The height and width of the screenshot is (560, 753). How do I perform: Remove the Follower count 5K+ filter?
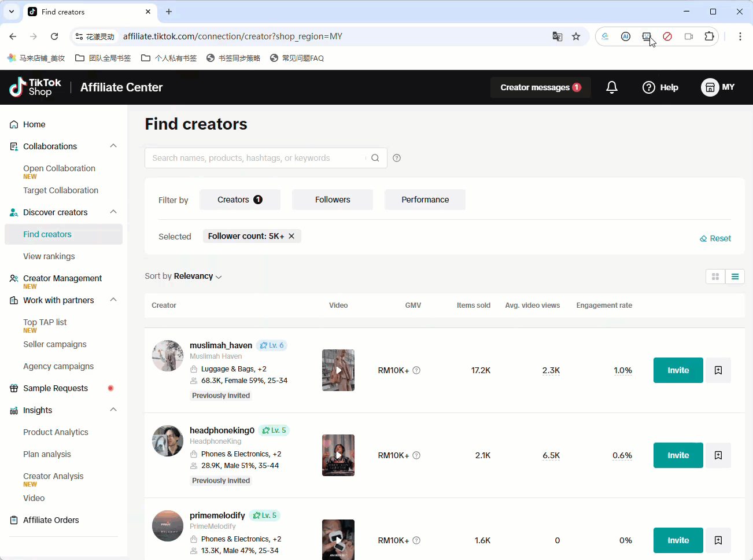tap(291, 236)
